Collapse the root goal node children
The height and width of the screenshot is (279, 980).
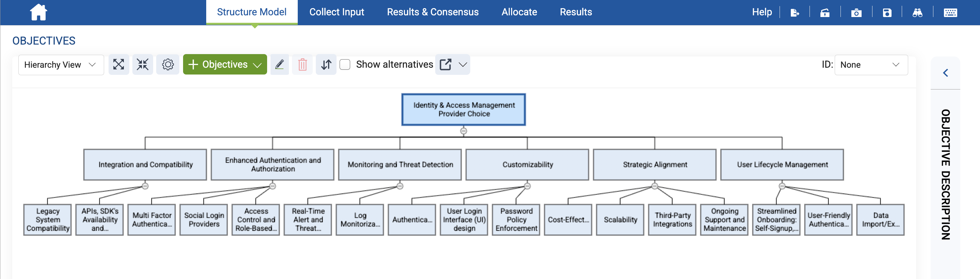click(x=463, y=131)
